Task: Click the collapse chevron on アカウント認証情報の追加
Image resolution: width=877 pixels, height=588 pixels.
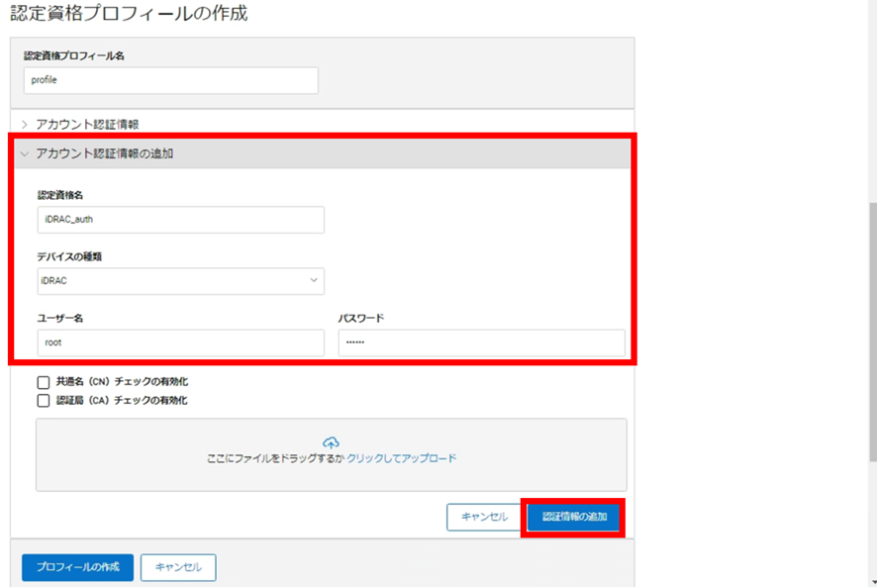Action: coord(23,154)
